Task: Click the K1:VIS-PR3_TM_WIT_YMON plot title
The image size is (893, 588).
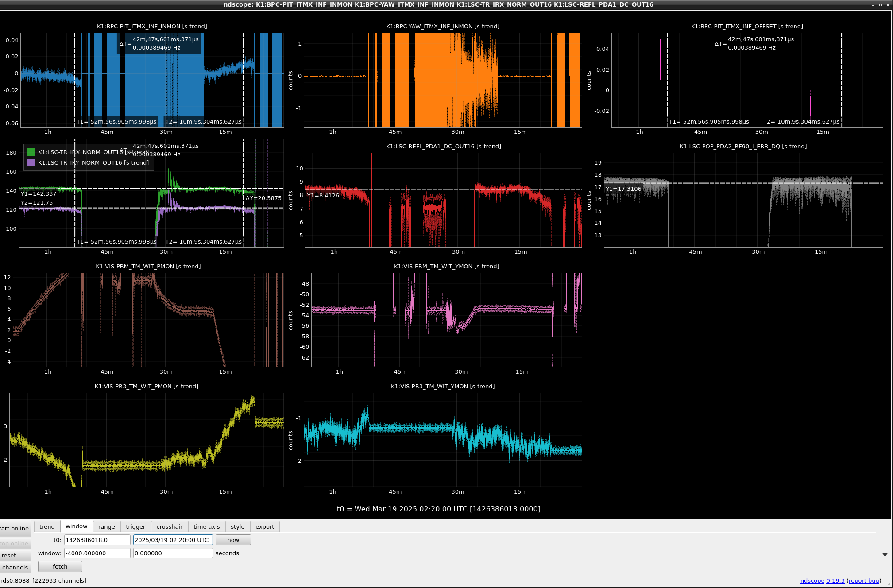Action: (x=443, y=386)
